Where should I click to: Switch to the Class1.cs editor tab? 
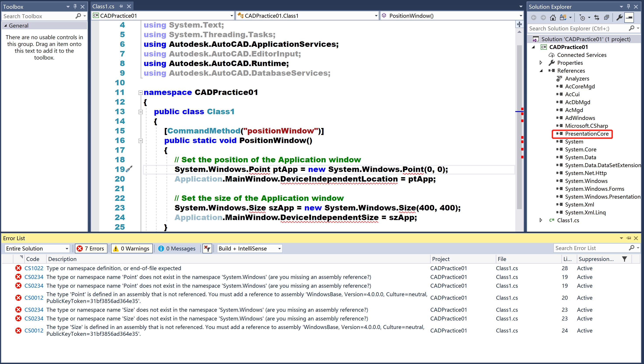(103, 6)
